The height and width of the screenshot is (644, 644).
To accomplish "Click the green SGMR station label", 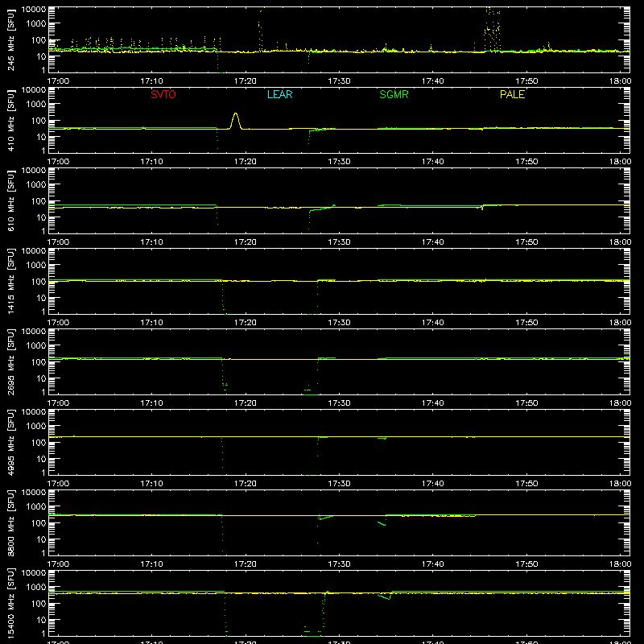I will pyautogui.click(x=394, y=94).
